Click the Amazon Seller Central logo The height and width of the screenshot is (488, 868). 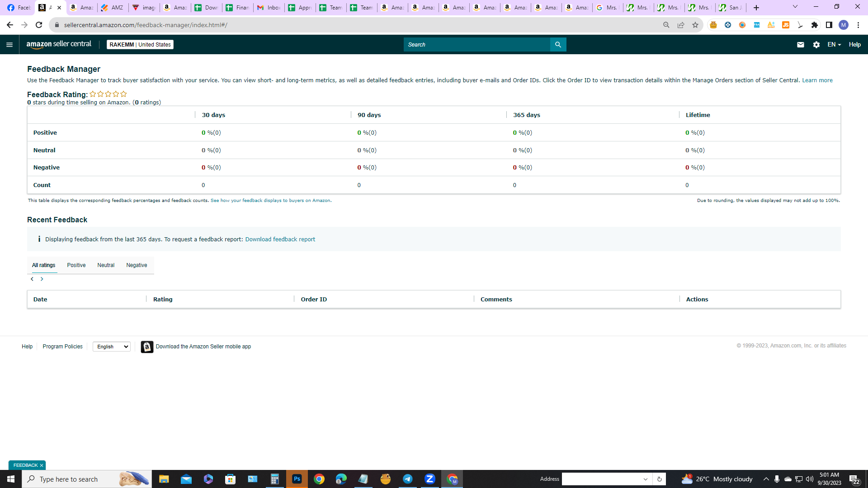click(x=59, y=44)
